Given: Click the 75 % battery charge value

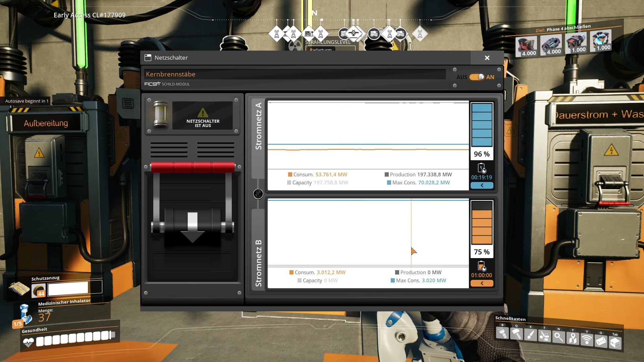Looking at the screenshot, I should (482, 252).
